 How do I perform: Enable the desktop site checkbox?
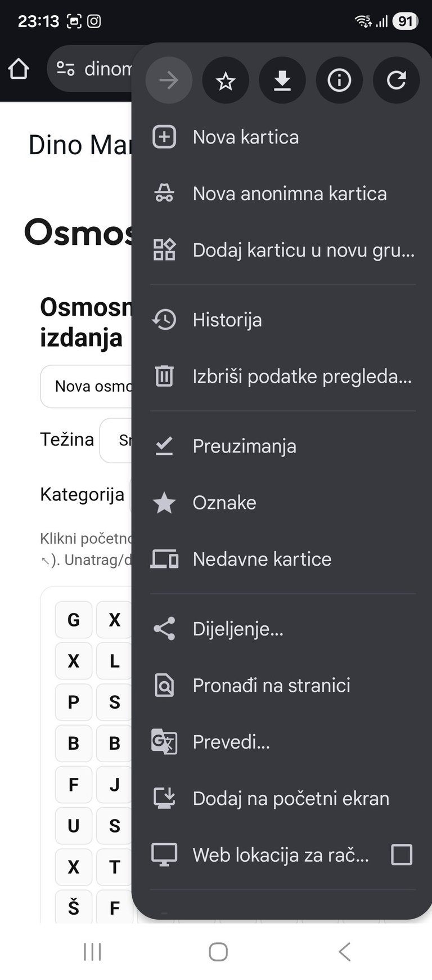pos(401,854)
